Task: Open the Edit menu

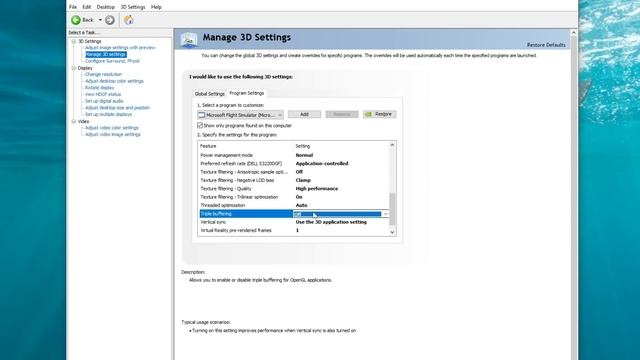Action: pyautogui.click(x=87, y=7)
